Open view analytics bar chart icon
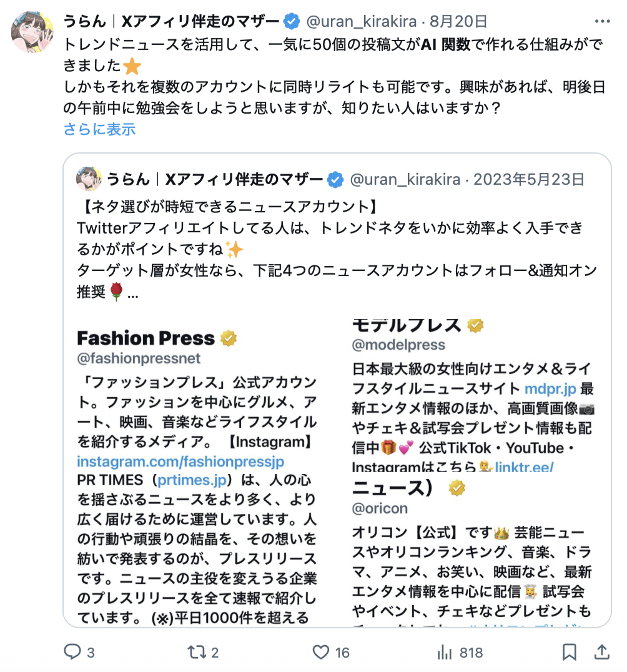Image resolution: width=627 pixels, height=672 pixels. [445, 653]
